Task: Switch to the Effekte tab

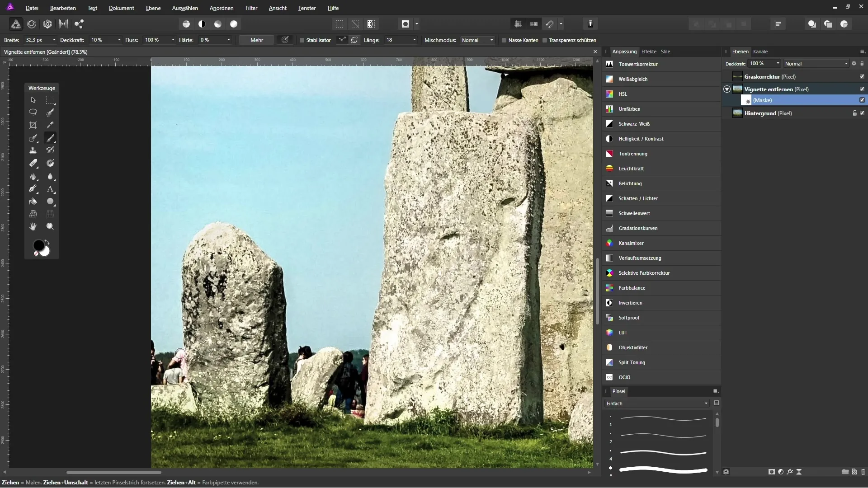Action: [x=649, y=52]
